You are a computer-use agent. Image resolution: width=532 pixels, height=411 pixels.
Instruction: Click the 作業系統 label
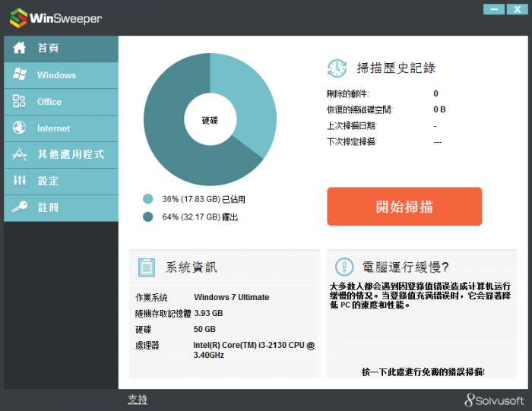pyautogui.click(x=151, y=297)
